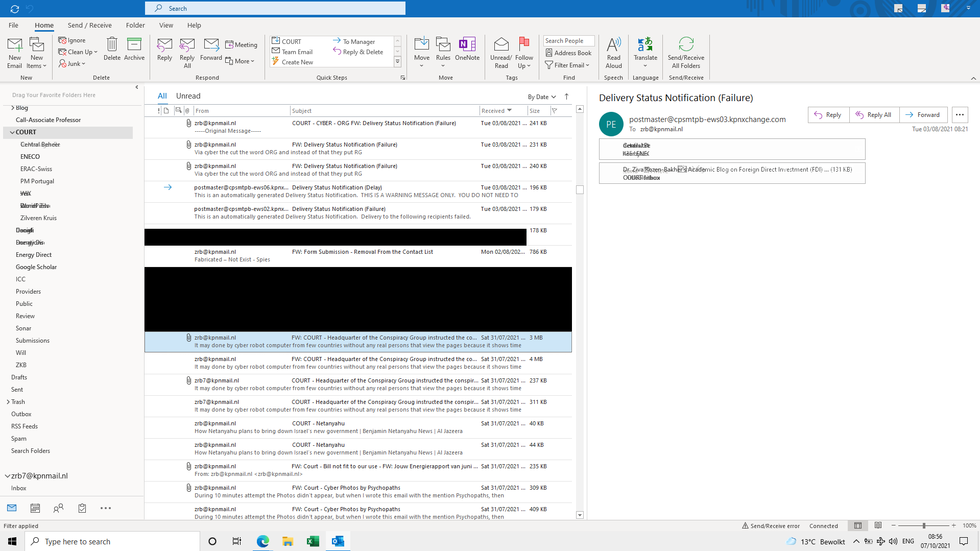Open the Help tab
The width and height of the screenshot is (980, 551).
[194, 25]
